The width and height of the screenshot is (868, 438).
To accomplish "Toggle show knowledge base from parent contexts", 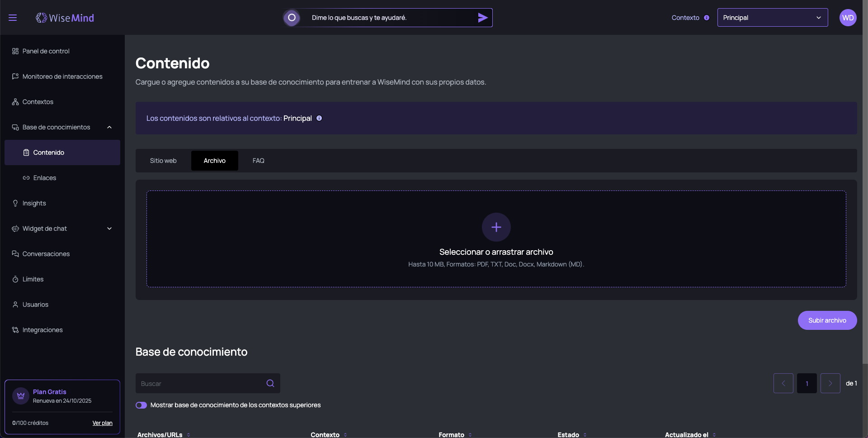I will [x=142, y=405].
